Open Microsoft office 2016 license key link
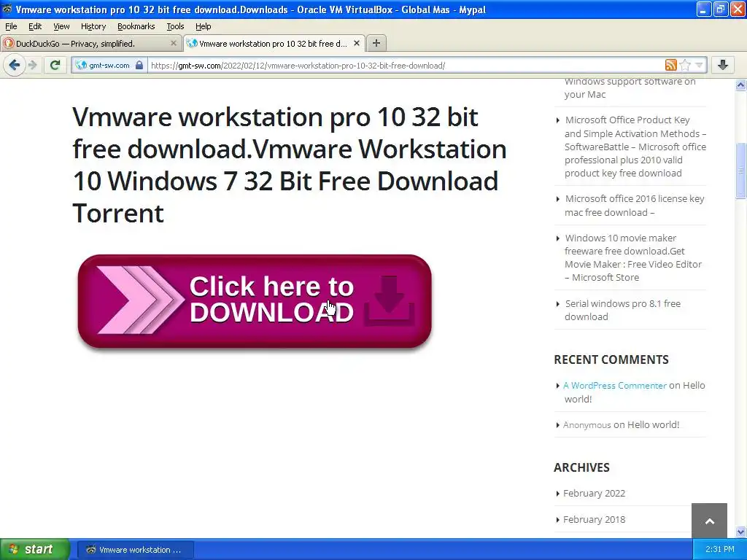This screenshot has height=560, width=747. [634, 205]
